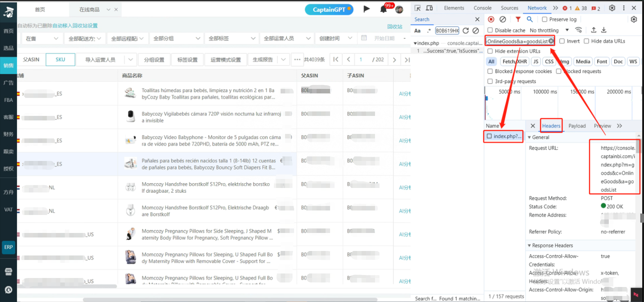Click the CaptainGPT button
644x302 pixels.
(329, 9)
